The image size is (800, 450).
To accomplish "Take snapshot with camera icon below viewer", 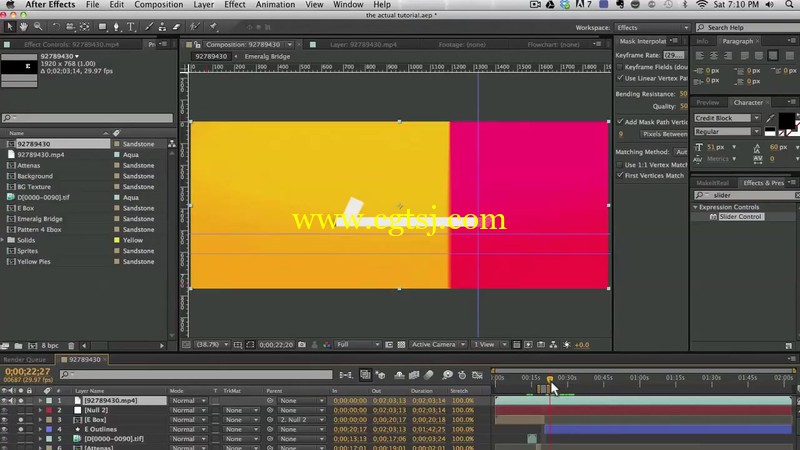I will click(302, 345).
